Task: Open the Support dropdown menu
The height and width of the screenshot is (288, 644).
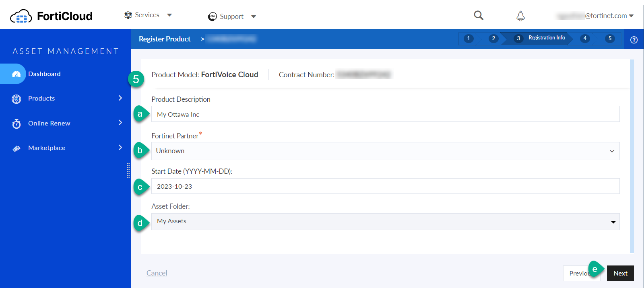Action: click(232, 16)
